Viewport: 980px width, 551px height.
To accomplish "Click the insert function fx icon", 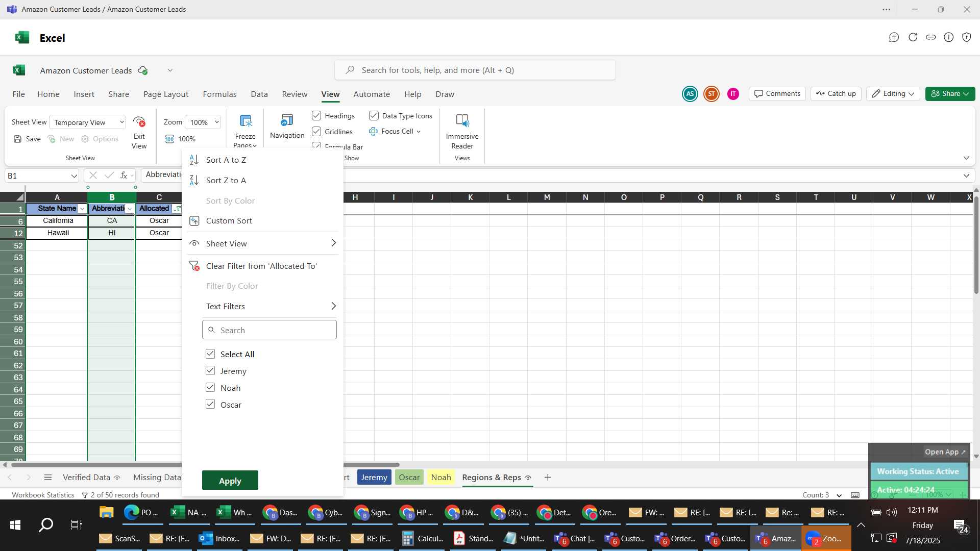I will pyautogui.click(x=124, y=175).
